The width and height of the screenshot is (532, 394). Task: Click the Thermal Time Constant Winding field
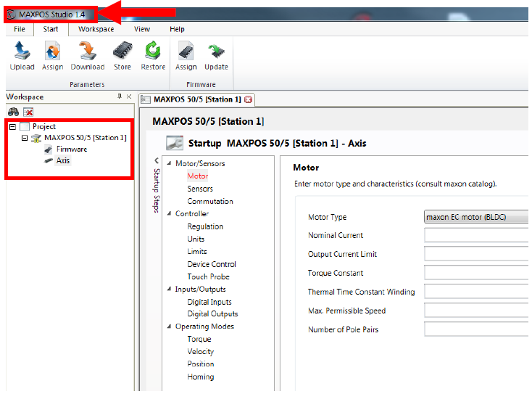(476, 292)
